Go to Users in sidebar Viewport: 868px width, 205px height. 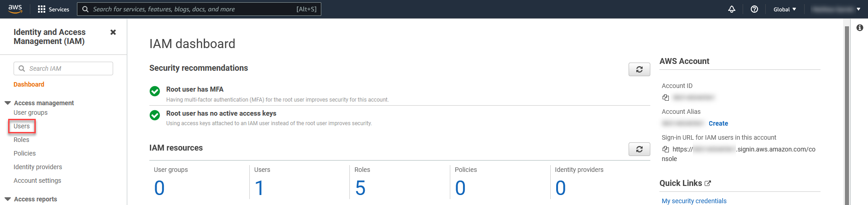[22, 126]
